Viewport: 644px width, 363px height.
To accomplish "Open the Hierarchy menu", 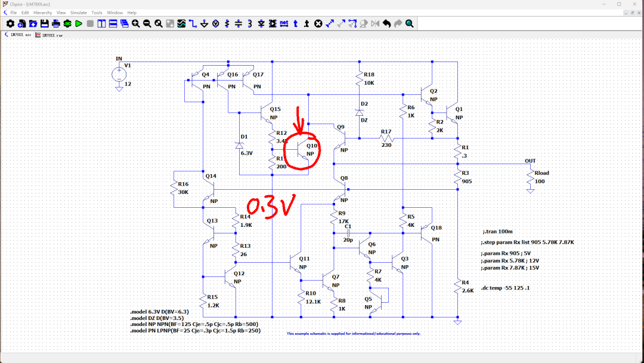I will [x=42, y=13].
